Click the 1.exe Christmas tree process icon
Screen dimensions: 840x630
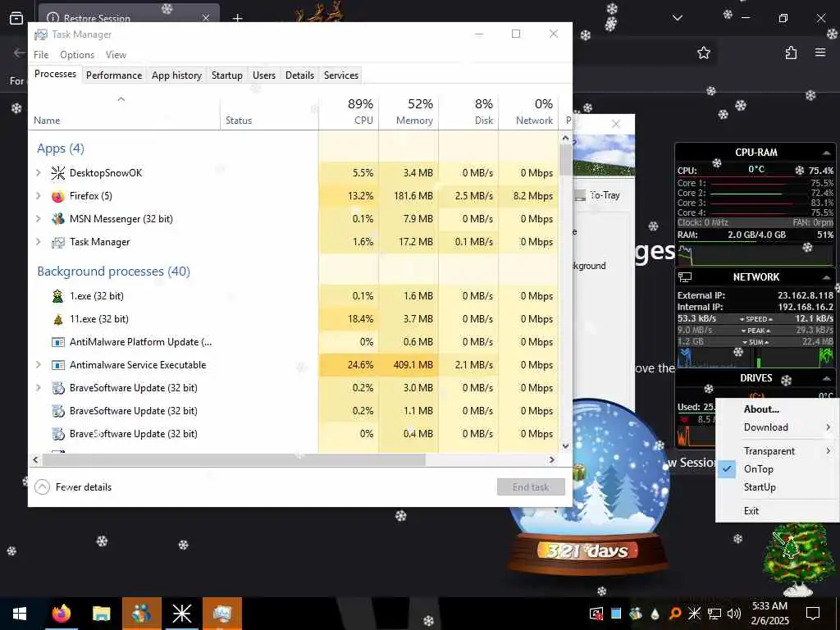tap(58, 295)
